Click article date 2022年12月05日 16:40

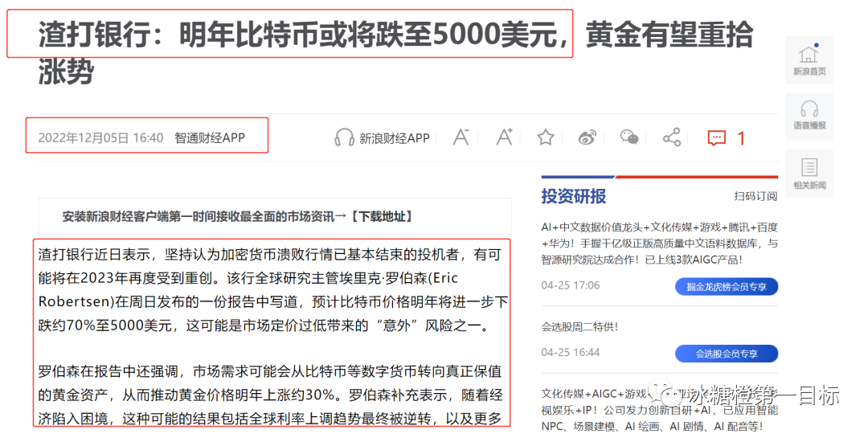(x=100, y=137)
